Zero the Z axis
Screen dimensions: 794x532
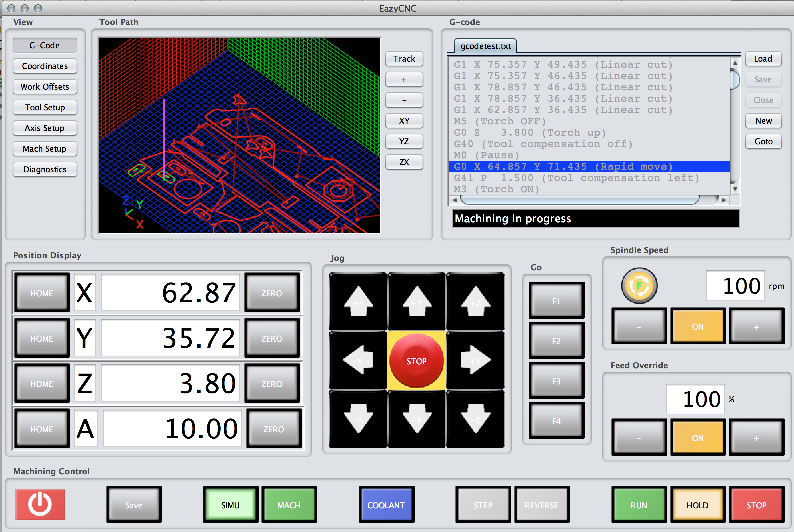[x=272, y=384]
